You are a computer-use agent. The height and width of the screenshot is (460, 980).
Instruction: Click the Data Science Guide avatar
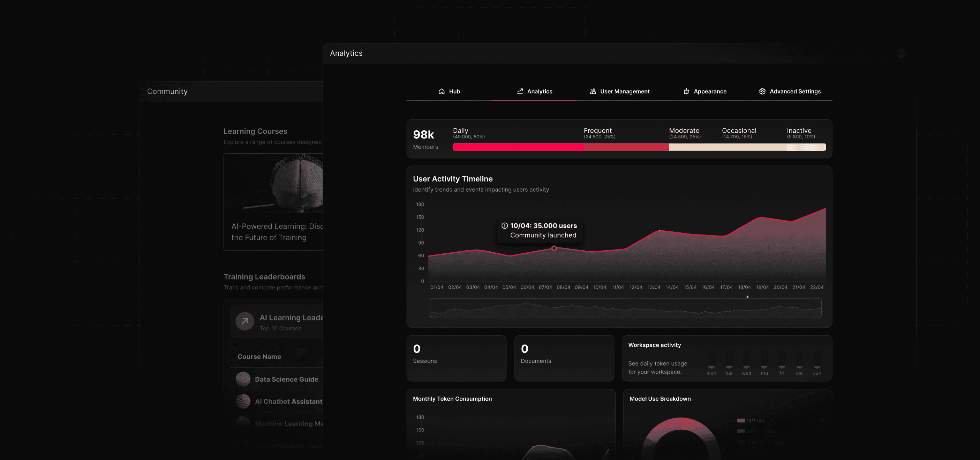pos(243,379)
